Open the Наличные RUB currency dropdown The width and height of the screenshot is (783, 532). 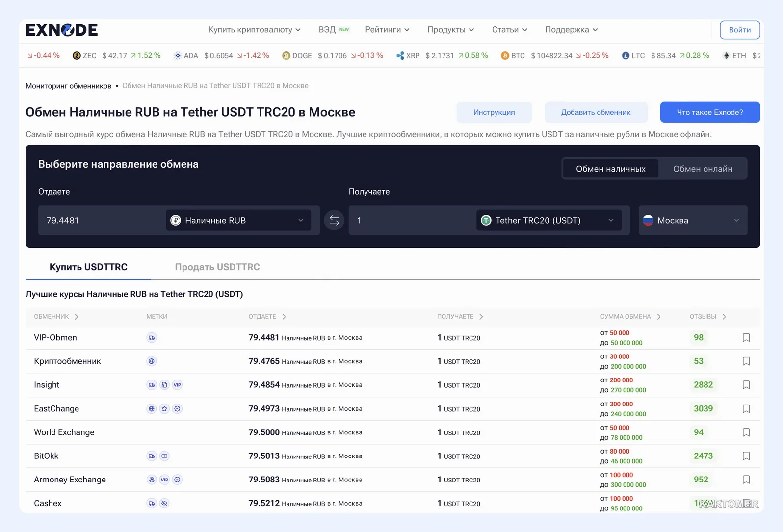[x=238, y=220]
